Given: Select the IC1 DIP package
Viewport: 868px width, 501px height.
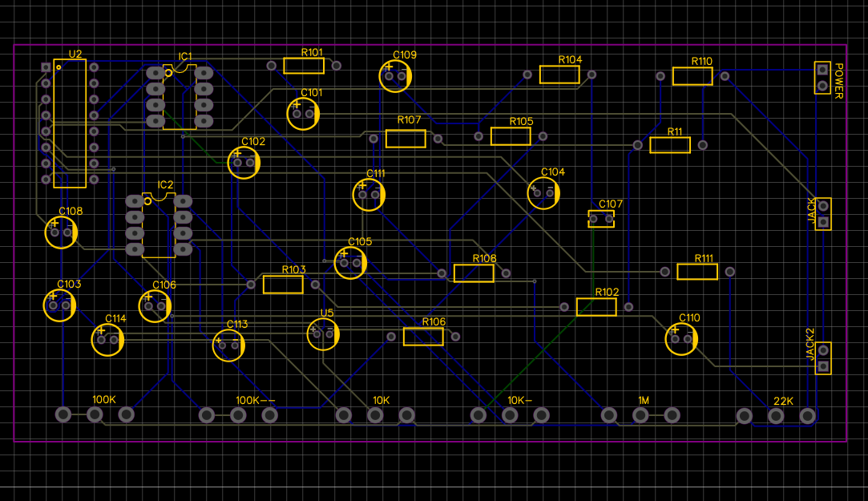Looking at the screenshot, I should (x=180, y=97).
